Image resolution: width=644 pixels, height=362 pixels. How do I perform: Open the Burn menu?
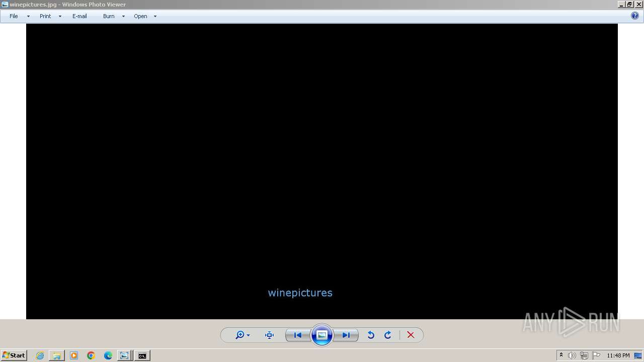(109, 16)
